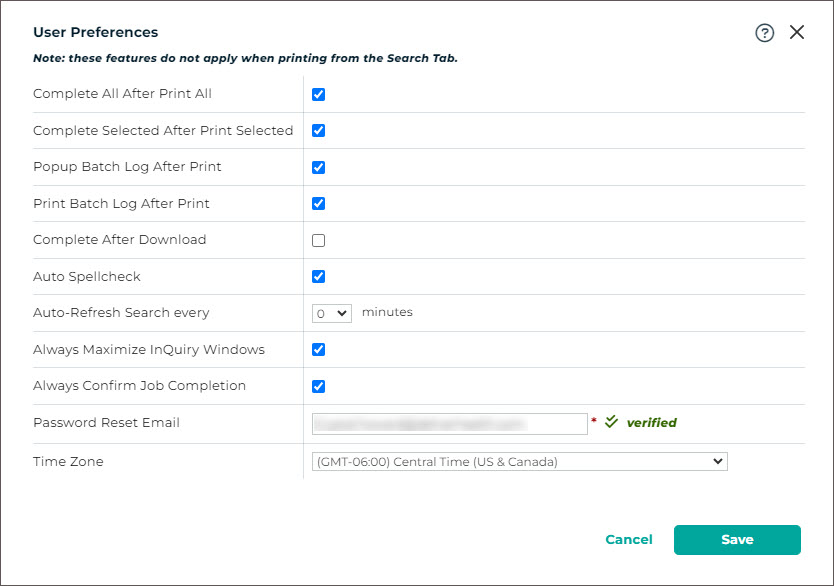The image size is (834, 586).
Task: Click the green verified checkmark icon
Action: pos(612,422)
